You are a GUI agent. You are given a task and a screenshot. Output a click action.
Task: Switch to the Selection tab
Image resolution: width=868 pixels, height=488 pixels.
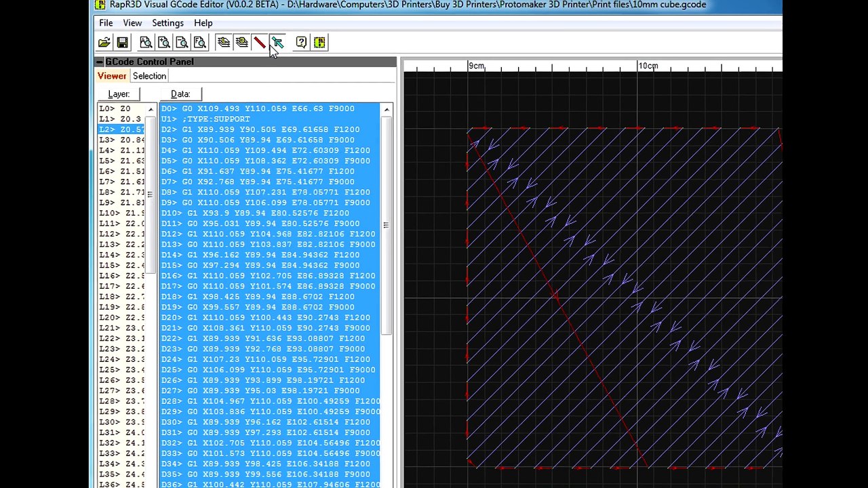(x=149, y=76)
